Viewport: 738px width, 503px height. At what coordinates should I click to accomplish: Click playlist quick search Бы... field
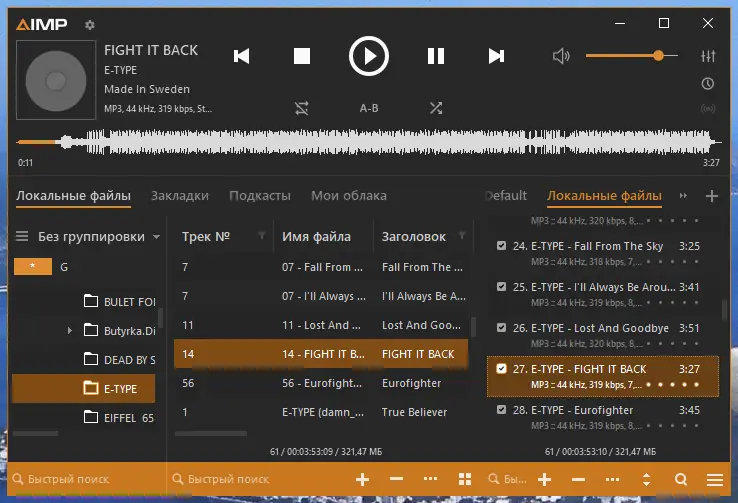pyautogui.click(x=507, y=479)
